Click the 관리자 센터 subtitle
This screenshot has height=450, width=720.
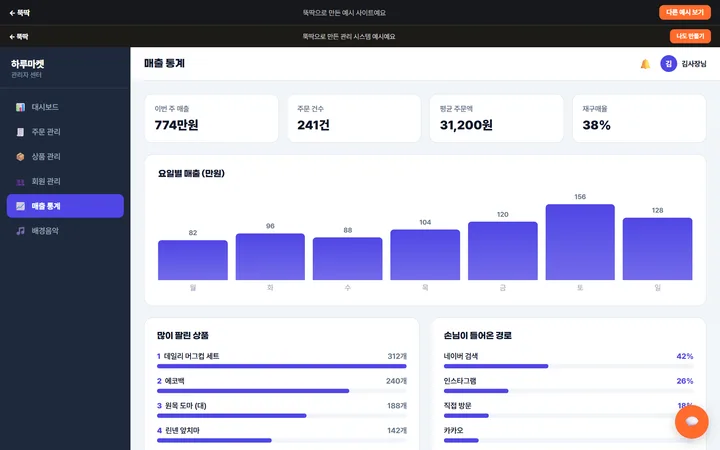pos(27,75)
